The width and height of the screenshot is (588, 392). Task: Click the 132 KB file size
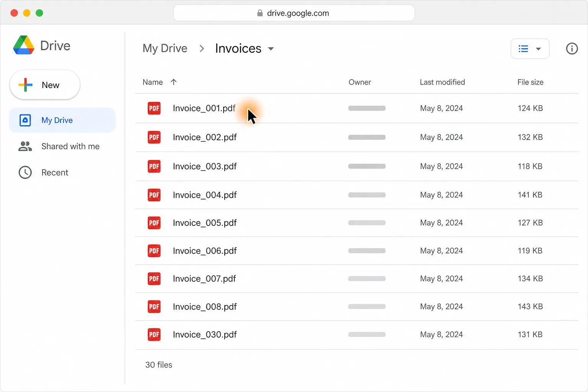pos(530,137)
